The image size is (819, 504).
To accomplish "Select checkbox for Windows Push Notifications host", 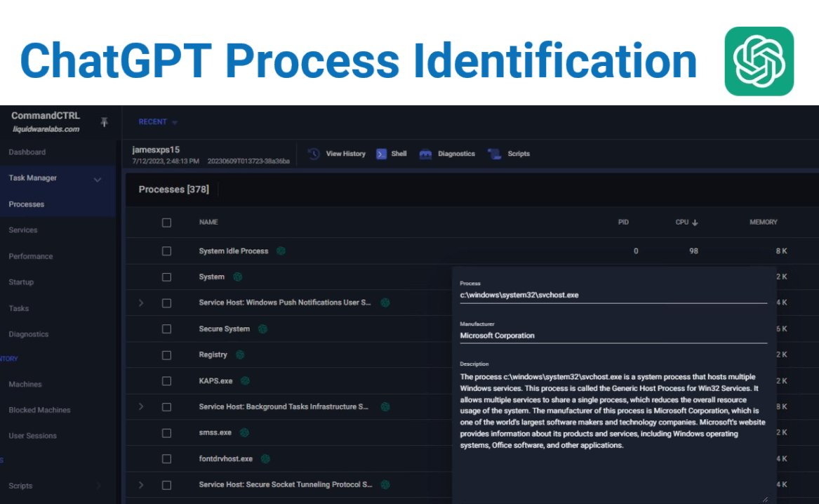I will [166, 303].
